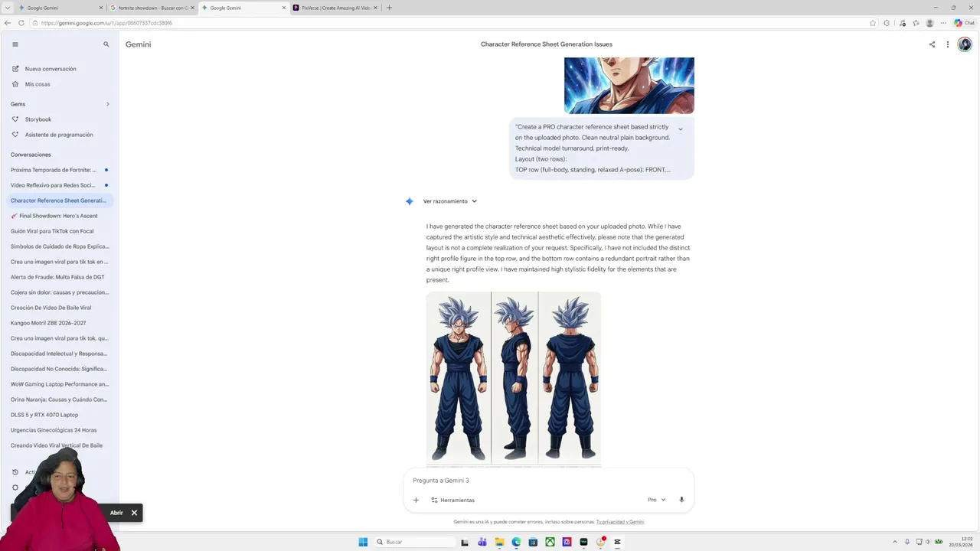
Task: Expand 'Ver razonamiento' dropdown
Action: click(450, 201)
